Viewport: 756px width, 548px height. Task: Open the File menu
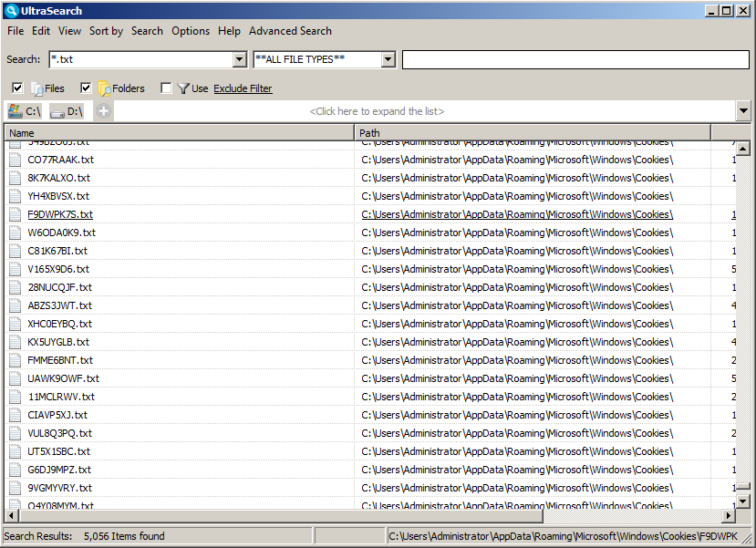click(16, 31)
